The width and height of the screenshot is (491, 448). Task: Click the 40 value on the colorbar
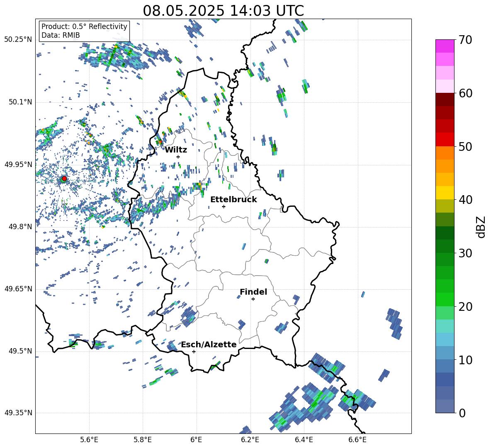pos(465,200)
